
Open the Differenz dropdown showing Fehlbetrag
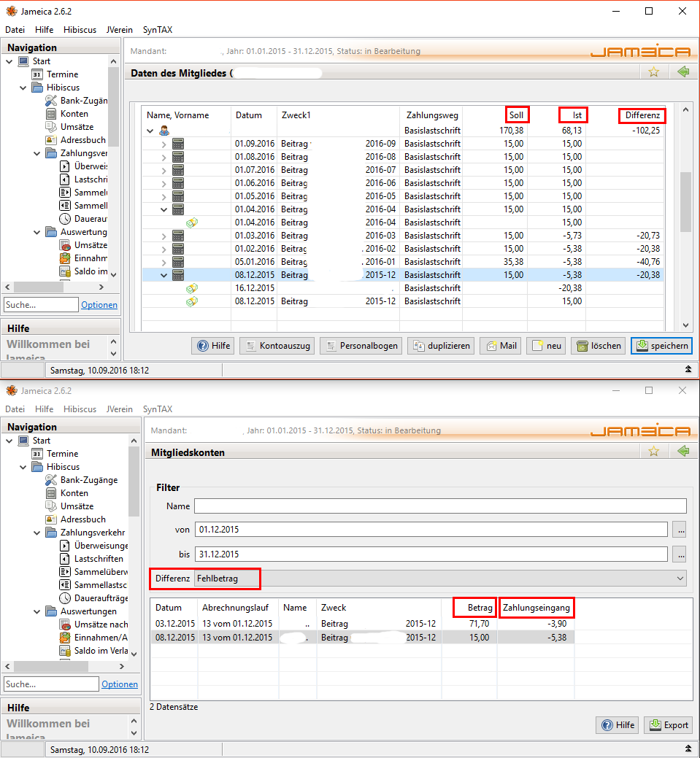coord(440,579)
